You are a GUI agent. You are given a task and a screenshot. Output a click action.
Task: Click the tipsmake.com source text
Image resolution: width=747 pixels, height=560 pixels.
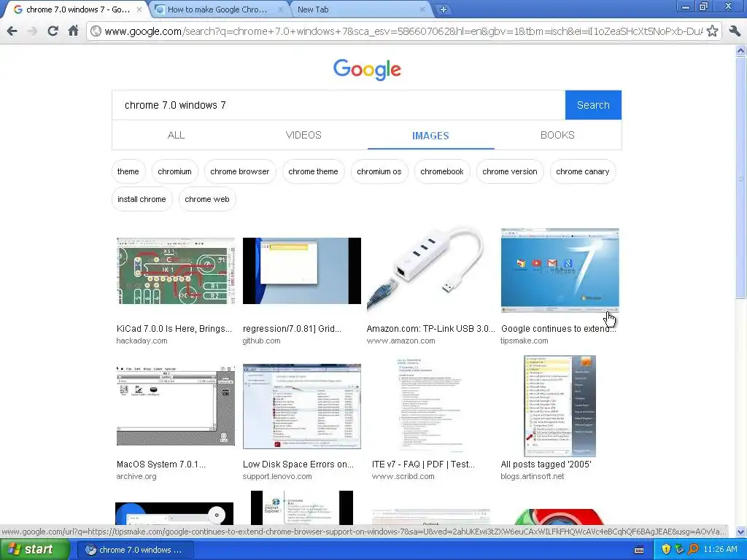click(524, 341)
